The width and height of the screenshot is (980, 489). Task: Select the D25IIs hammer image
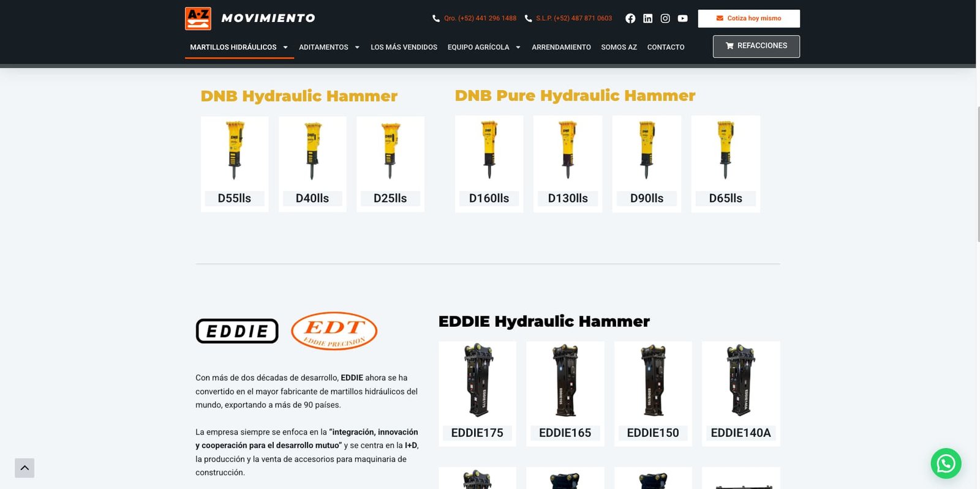click(x=390, y=151)
